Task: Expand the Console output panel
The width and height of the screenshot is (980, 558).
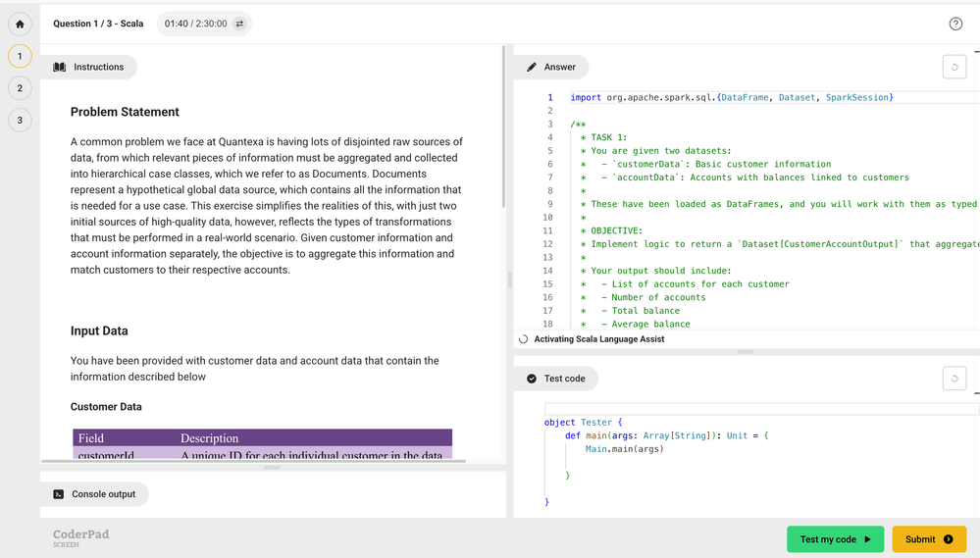Action: [94, 494]
